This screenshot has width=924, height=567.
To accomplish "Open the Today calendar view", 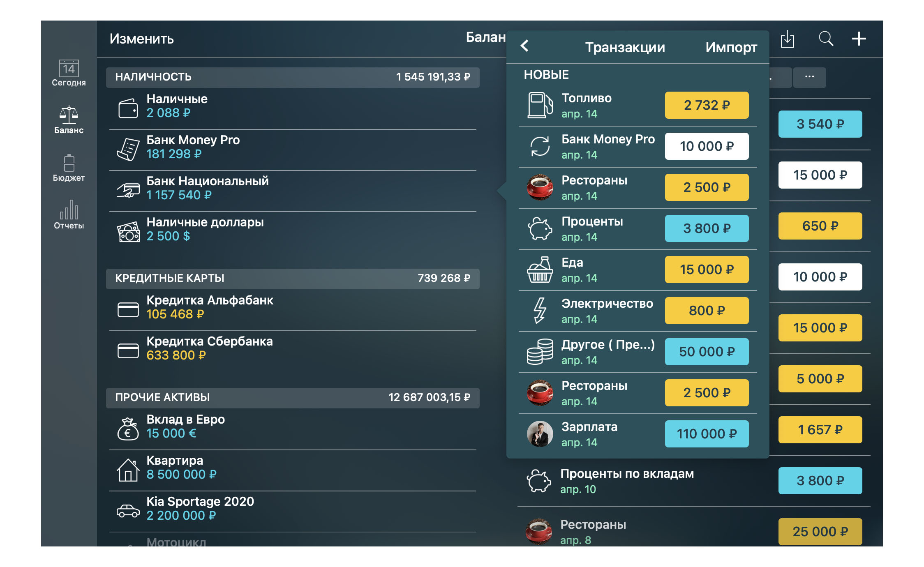I will click(69, 73).
